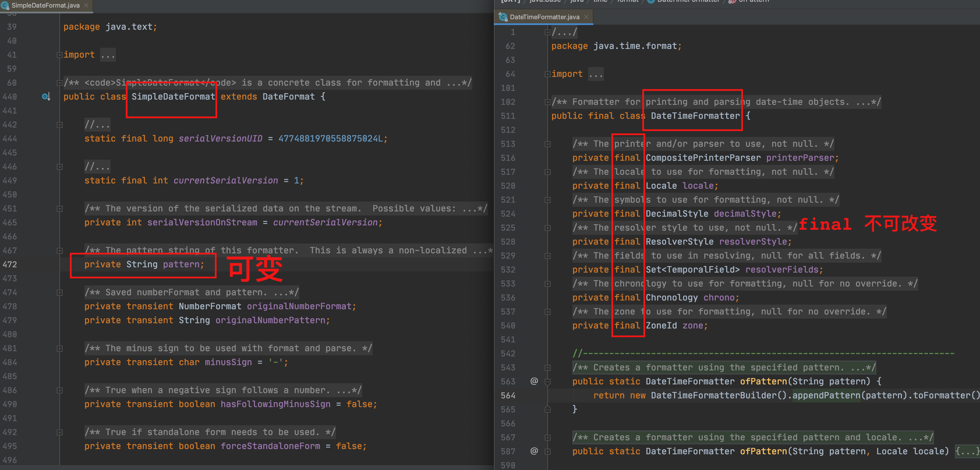Screen dimensions: 980x470
Task: Click the toFormatter call on line 564
Action: pyautogui.click(x=941, y=395)
